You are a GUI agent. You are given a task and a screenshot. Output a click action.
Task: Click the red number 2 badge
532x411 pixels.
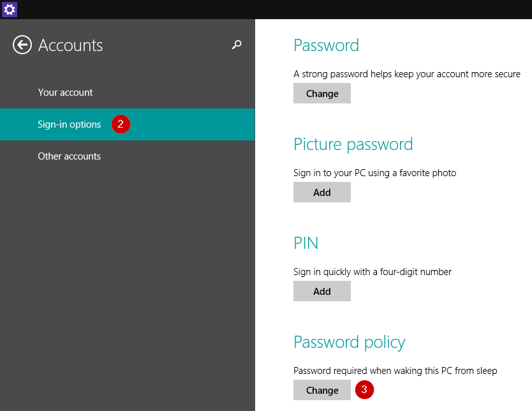121,124
